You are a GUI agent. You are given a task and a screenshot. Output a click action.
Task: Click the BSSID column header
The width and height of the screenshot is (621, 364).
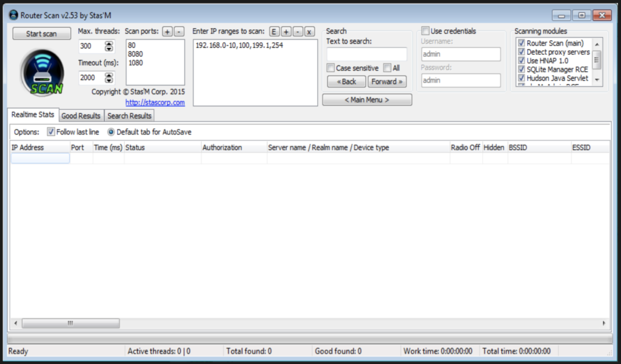click(x=539, y=148)
